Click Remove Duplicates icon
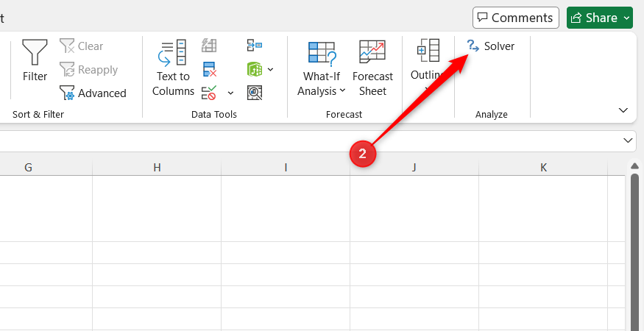This screenshot has width=644, height=331. (x=210, y=69)
